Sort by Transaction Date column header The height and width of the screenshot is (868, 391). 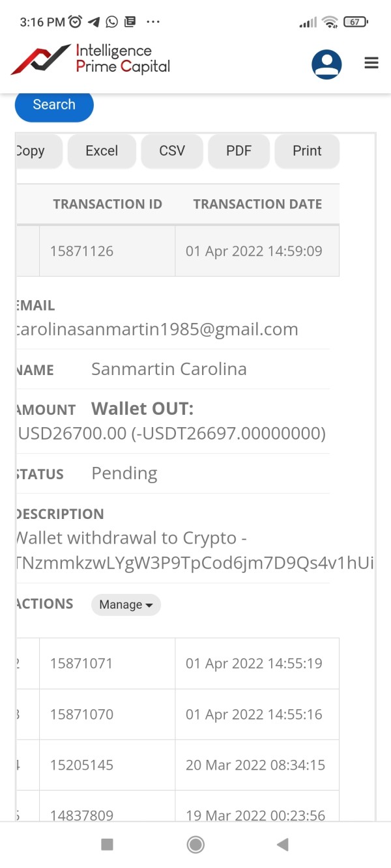click(x=257, y=204)
